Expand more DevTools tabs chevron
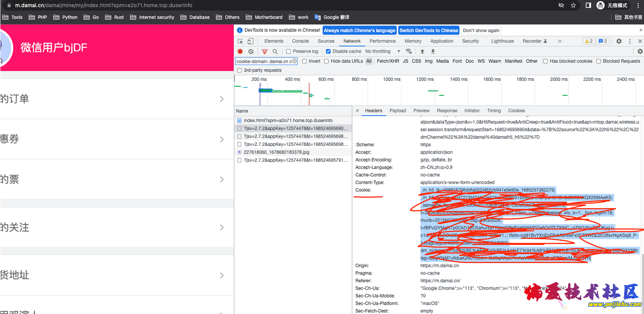The width and height of the screenshot is (644, 314). coord(559,41)
